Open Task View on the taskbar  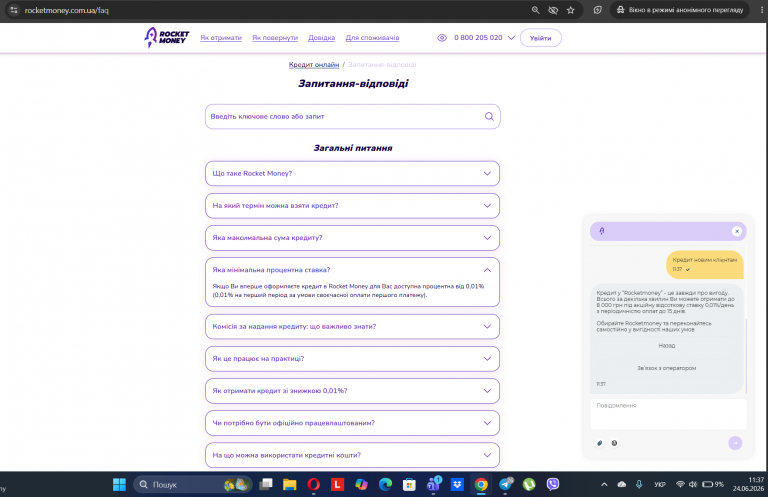[x=266, y=484]
